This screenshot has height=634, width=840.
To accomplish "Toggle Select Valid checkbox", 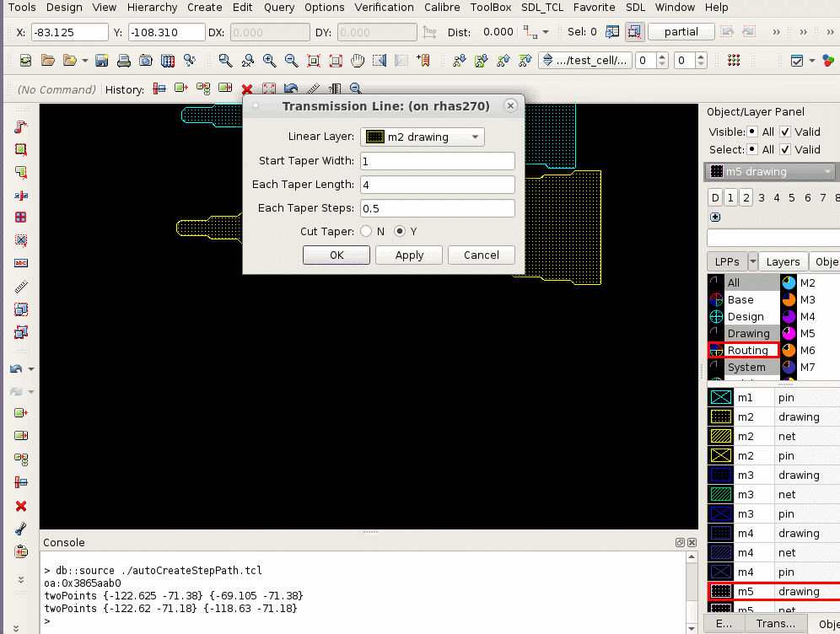I will pyautogui.click(x=785, y=149).
